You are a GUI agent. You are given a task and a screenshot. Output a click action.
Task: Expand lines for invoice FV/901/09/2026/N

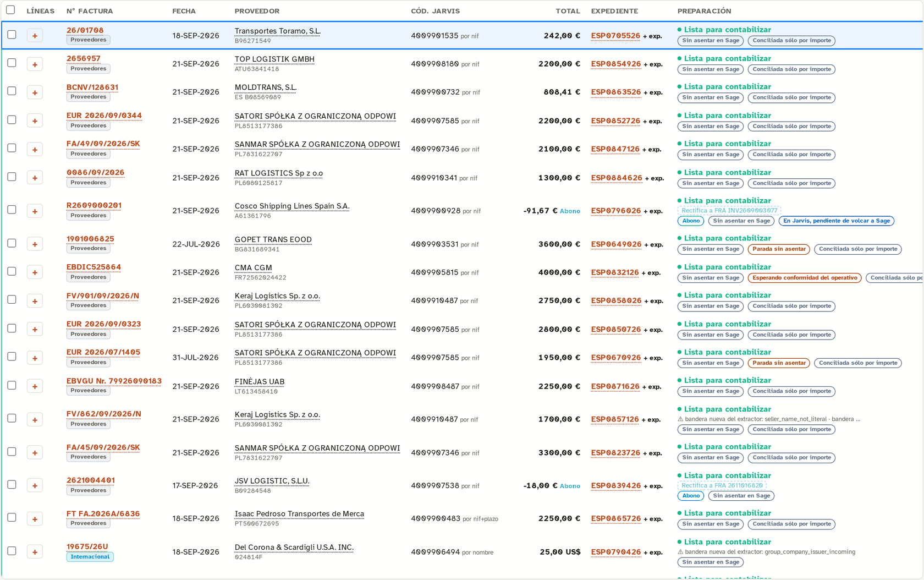(35, 301)
